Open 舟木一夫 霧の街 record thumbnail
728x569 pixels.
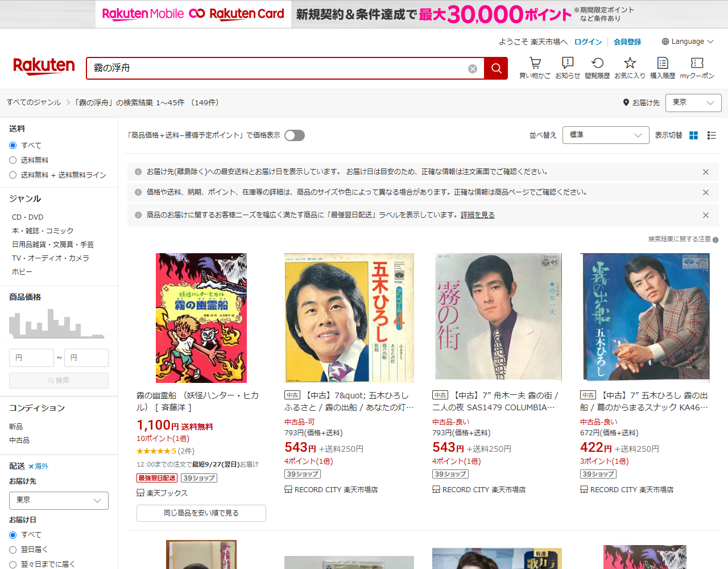pos(497,318)
